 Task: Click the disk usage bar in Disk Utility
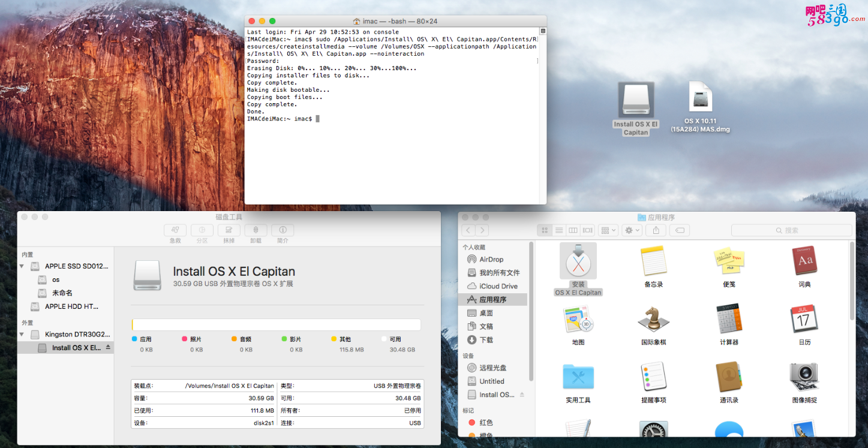point(276,325)
